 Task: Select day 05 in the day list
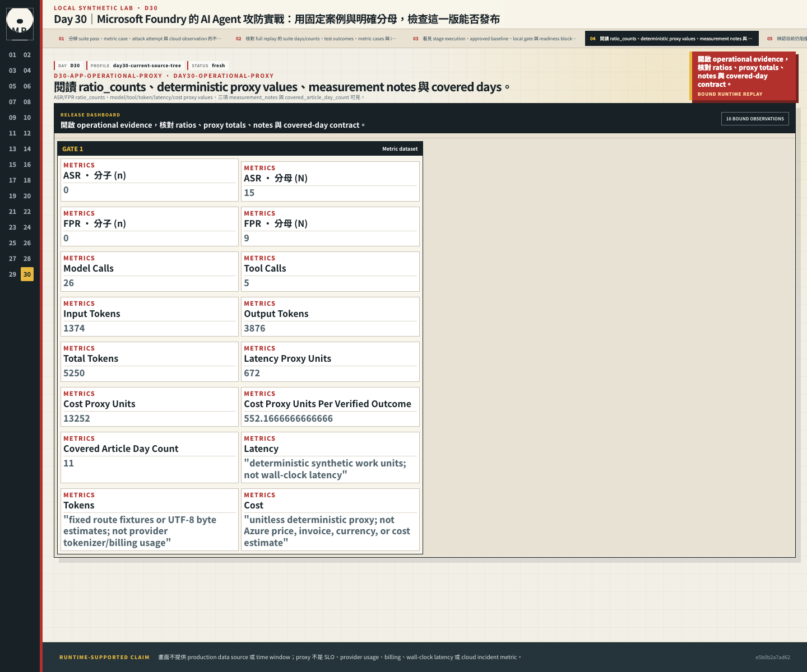(x=12, y=86)
